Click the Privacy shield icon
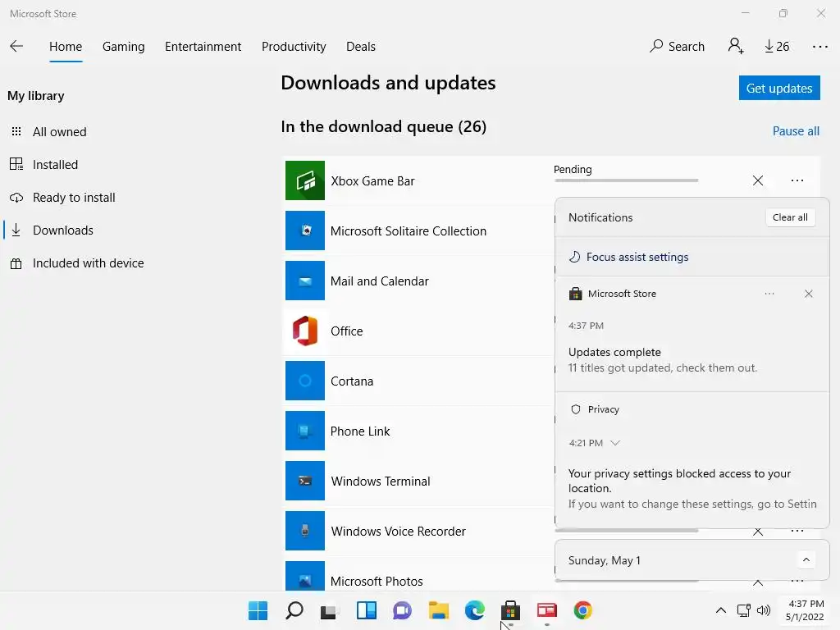 point(575,409)
